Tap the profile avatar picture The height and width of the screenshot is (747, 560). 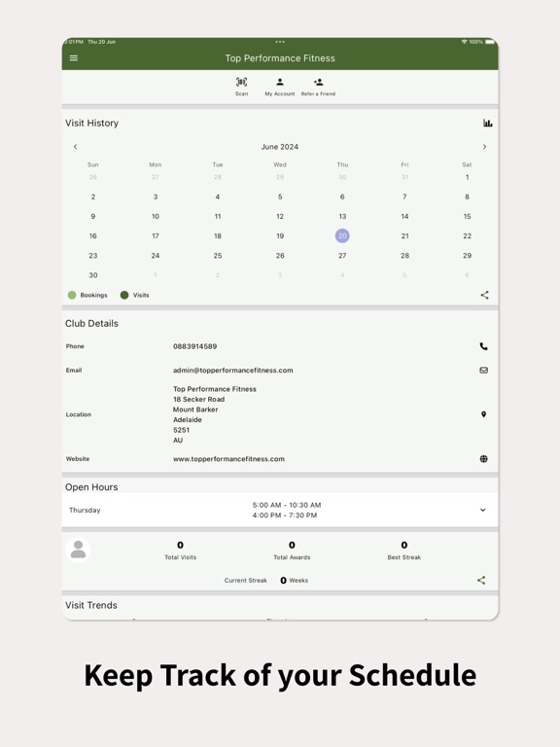pos(78,550)
